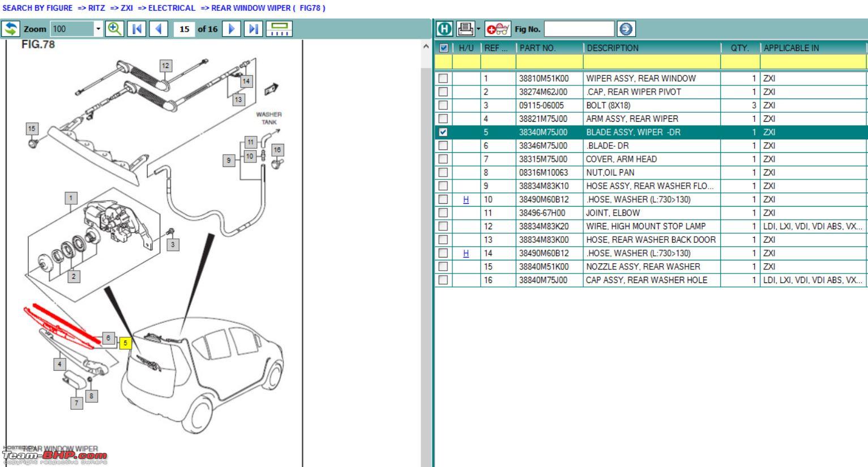Jump to the last figure page

pyautogui.click(x=253, y=29)
